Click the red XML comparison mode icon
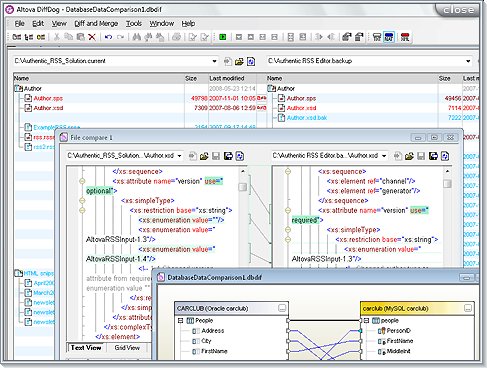 405,37
